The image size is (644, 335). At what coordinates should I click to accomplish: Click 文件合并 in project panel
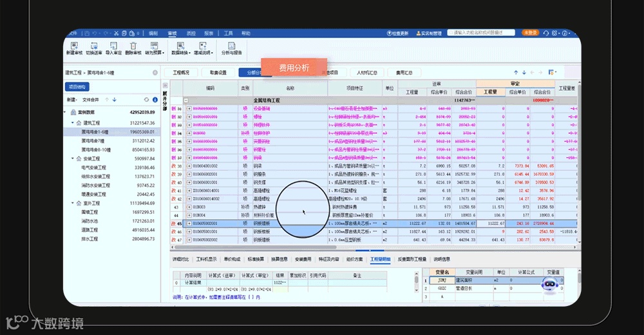[90, 100]
